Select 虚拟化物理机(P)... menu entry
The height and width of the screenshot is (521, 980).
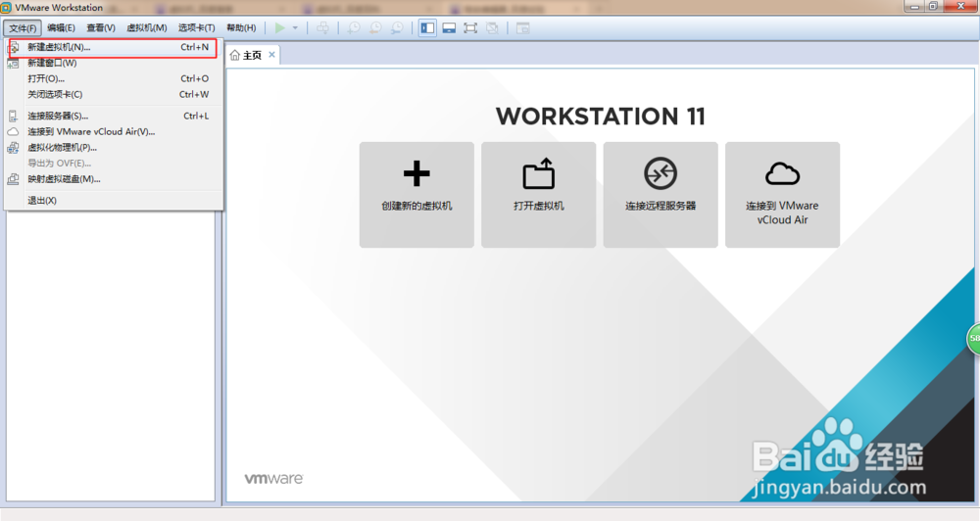point(113,148)
